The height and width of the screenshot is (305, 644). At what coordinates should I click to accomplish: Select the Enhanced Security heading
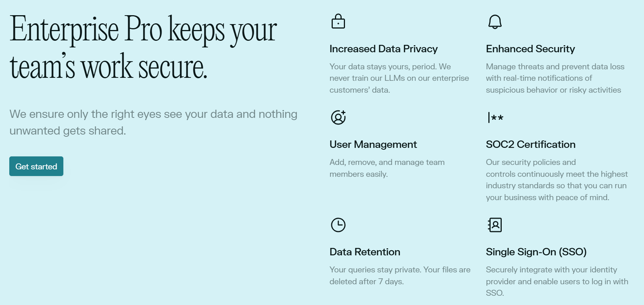[x=530, y=49]
